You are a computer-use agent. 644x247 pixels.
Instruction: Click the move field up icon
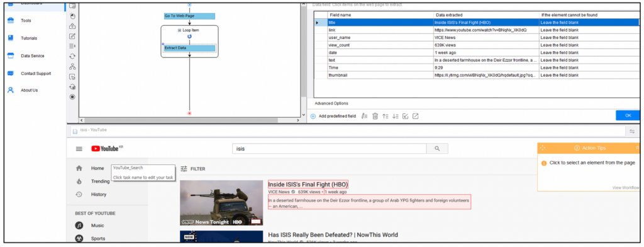point(386,117)
